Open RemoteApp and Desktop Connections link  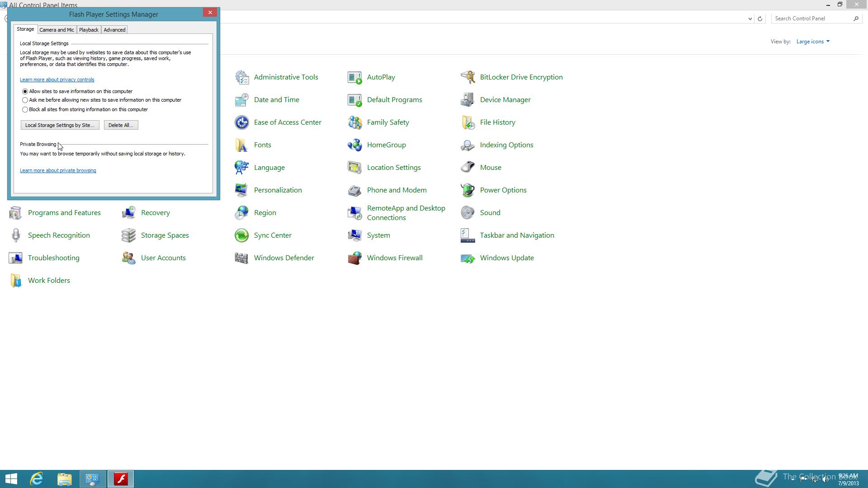coord(406,213)
